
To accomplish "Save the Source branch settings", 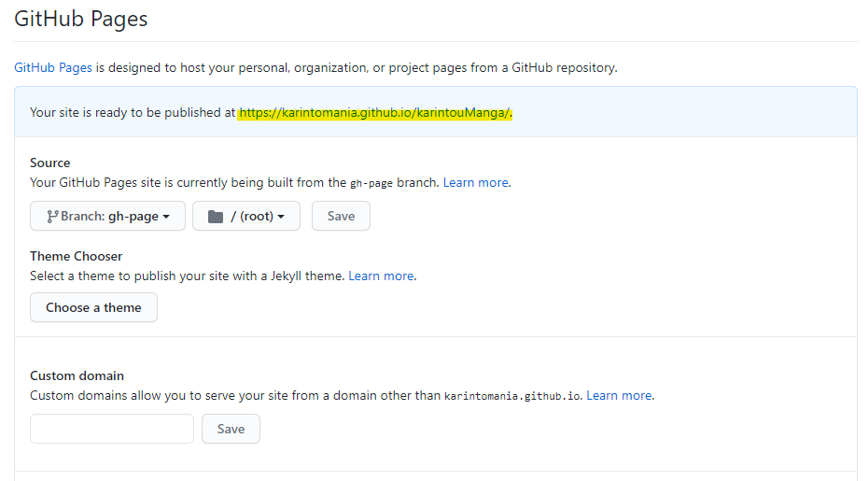I will (x=341, y=216).
